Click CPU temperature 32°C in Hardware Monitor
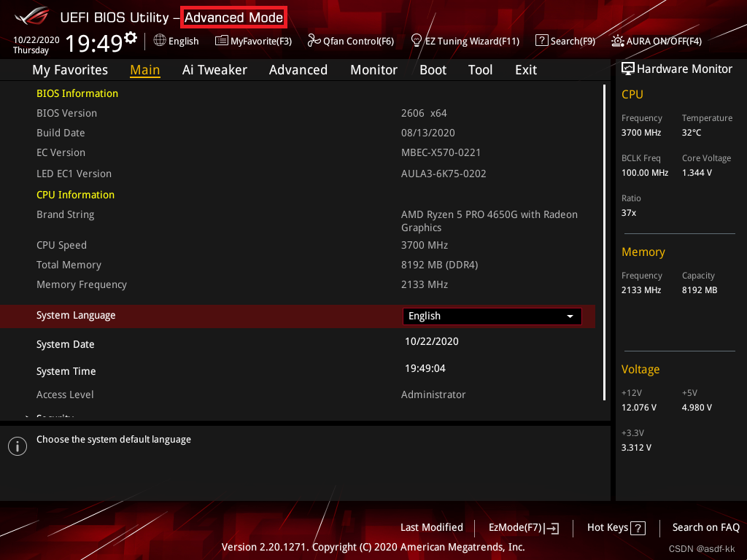 click(692, 133)
